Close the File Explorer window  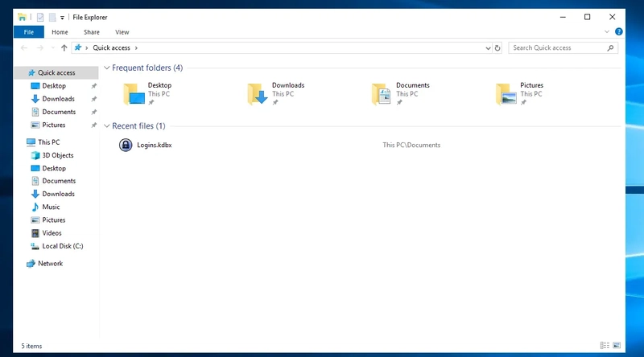pos(612,17)
